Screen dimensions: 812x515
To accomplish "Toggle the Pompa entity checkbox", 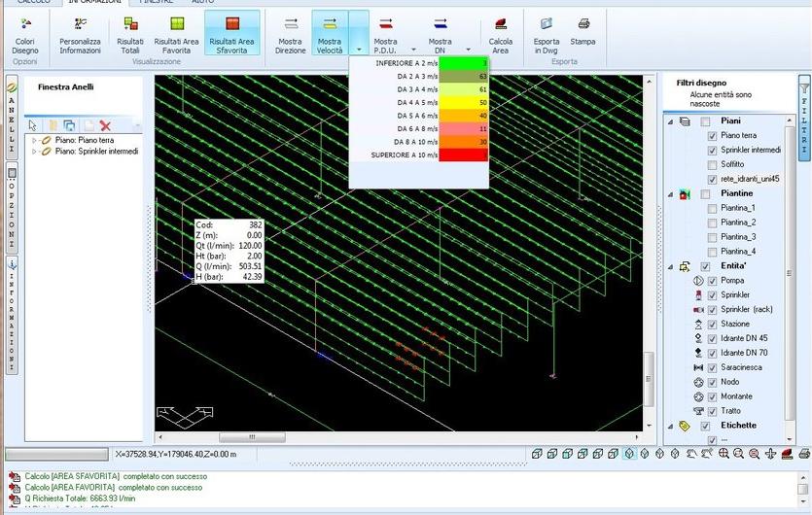I will [x=713, y=281].
